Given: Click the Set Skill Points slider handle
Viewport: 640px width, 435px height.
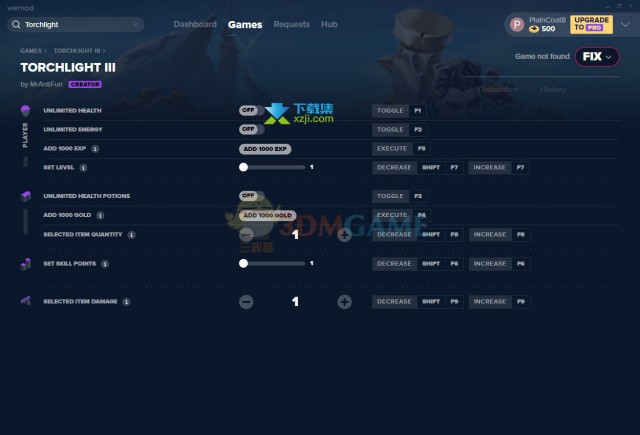Looking at the screenshot, I should 244,263.
